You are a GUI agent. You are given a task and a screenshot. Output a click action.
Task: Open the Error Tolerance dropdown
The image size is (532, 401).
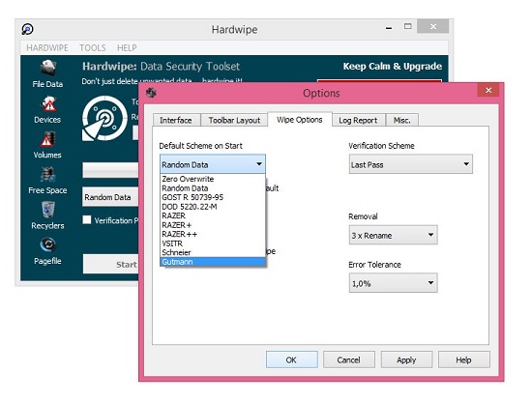[x=393, y=283]
